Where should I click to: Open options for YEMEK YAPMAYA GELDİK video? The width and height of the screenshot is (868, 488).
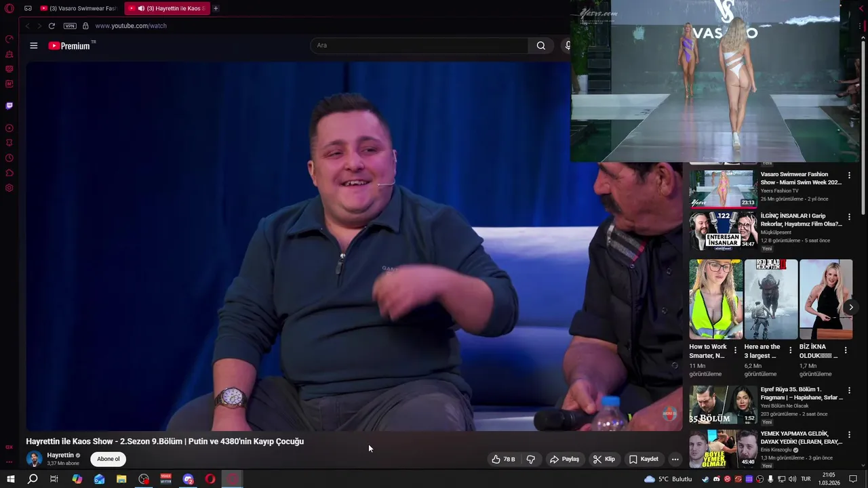[x=849, y=434]
